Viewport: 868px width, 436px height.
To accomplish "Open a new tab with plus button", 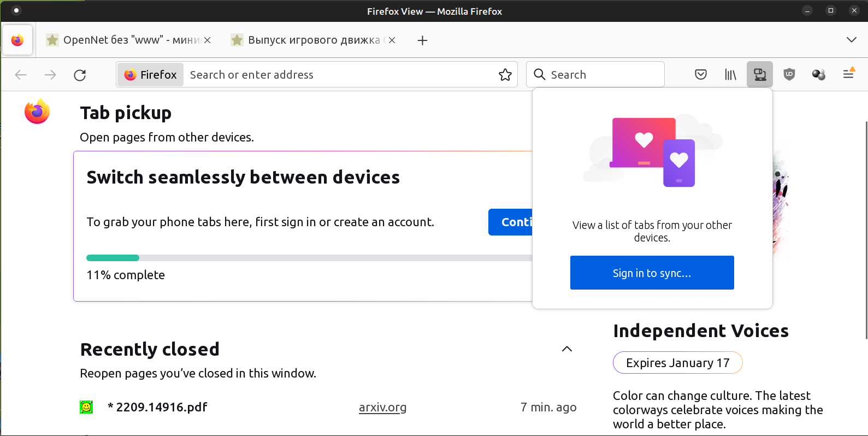I will tap(422, 40).
